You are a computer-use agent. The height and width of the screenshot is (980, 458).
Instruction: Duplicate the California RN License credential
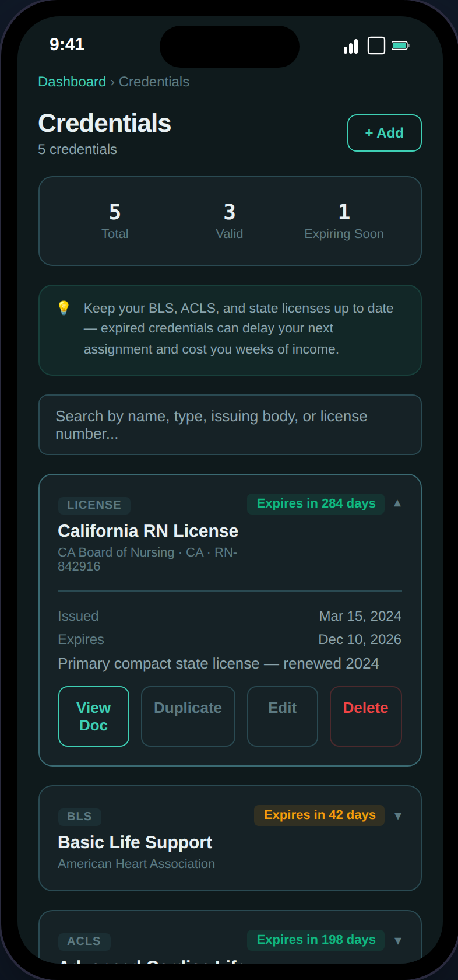tap(188, 716)
